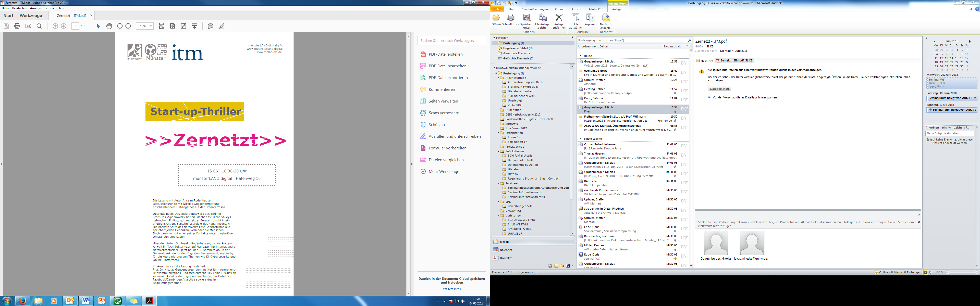Click the highlight text marker icon
Screen dimensions: 980x306
222,26
